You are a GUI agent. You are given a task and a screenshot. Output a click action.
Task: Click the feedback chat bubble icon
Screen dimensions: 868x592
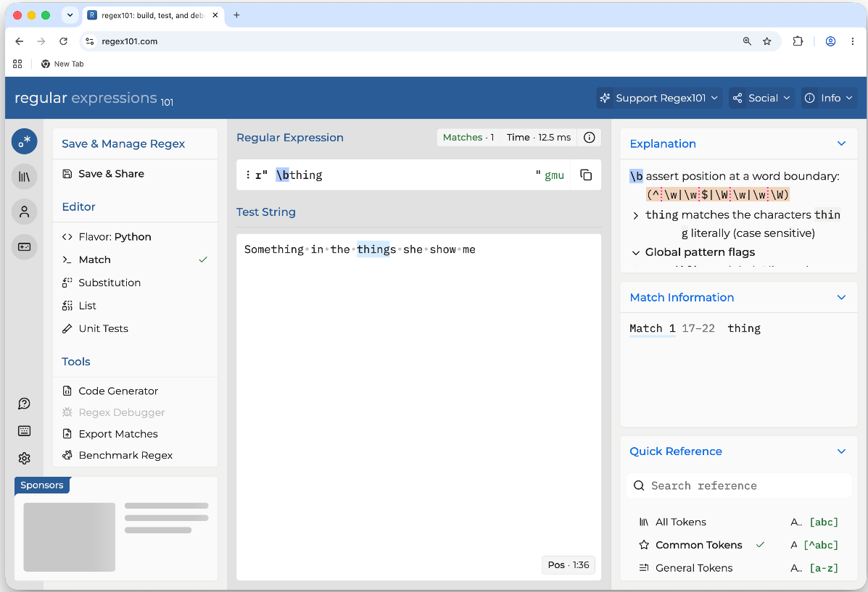coord(25,404)
